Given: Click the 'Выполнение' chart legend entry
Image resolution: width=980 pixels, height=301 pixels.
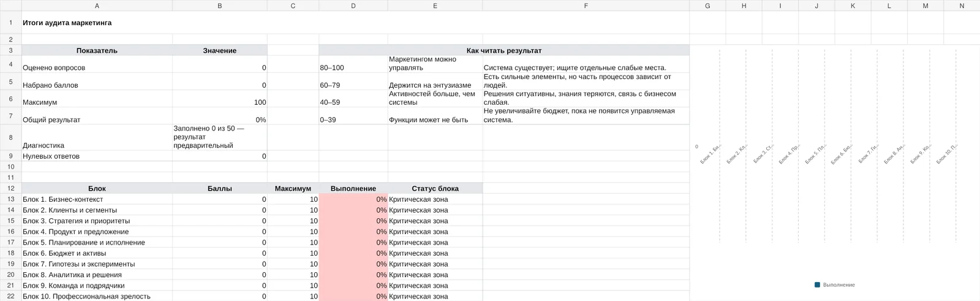Looking at the screenshot, I should [835, 284].
